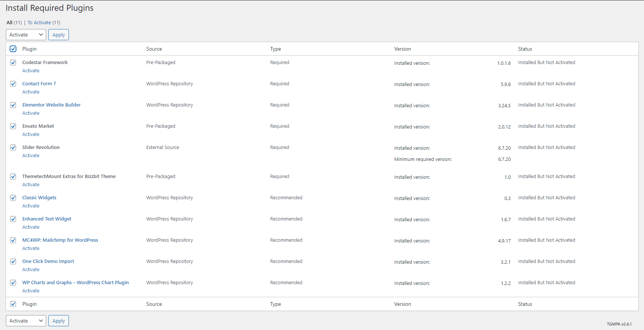This screenshot has width=644, height=330.
Task: Select the All (11) filter
Action: pyautogui.click(x=14, y=23)
